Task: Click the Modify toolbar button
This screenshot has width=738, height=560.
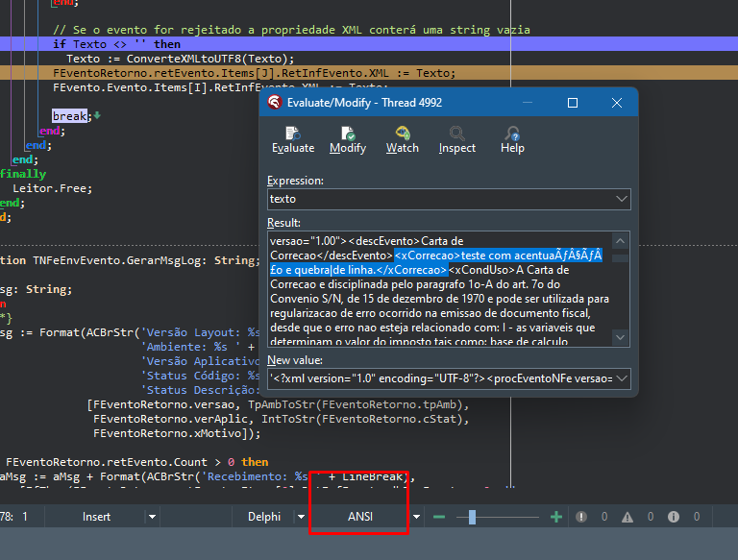Action: pyautogui.click(x=348, y=140)
